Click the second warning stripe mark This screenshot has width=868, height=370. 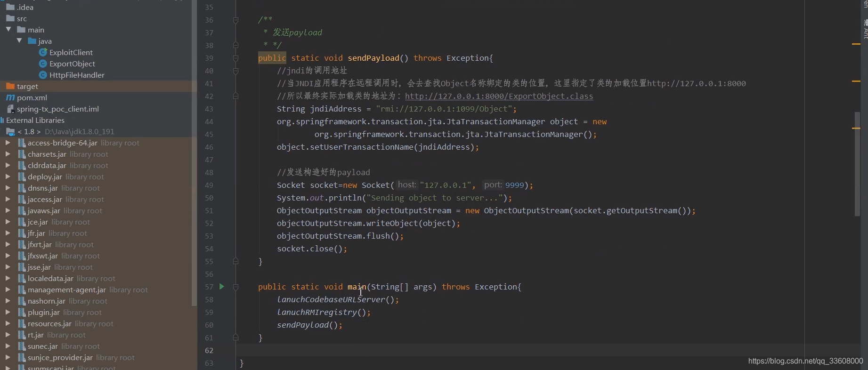(856, 81)
